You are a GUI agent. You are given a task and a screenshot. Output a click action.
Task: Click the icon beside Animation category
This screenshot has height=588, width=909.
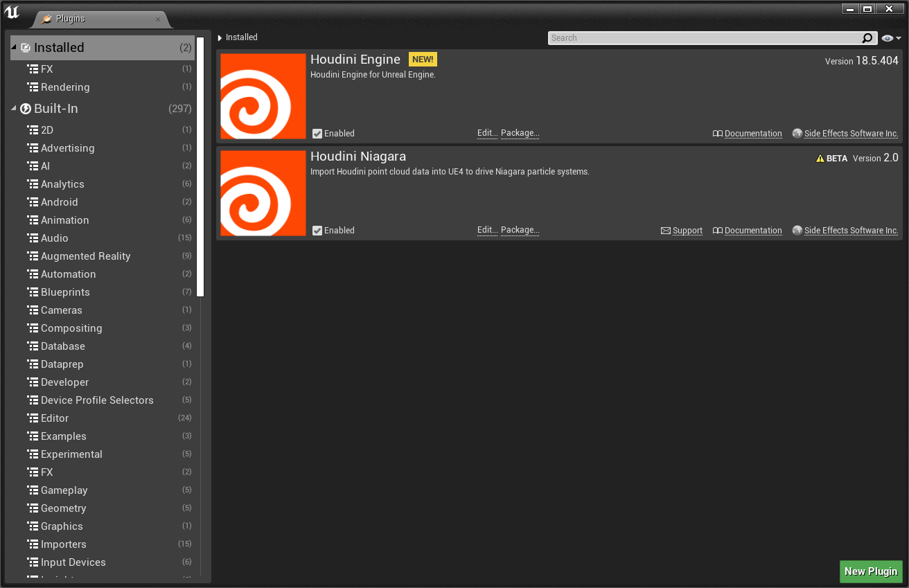point(33,220)
